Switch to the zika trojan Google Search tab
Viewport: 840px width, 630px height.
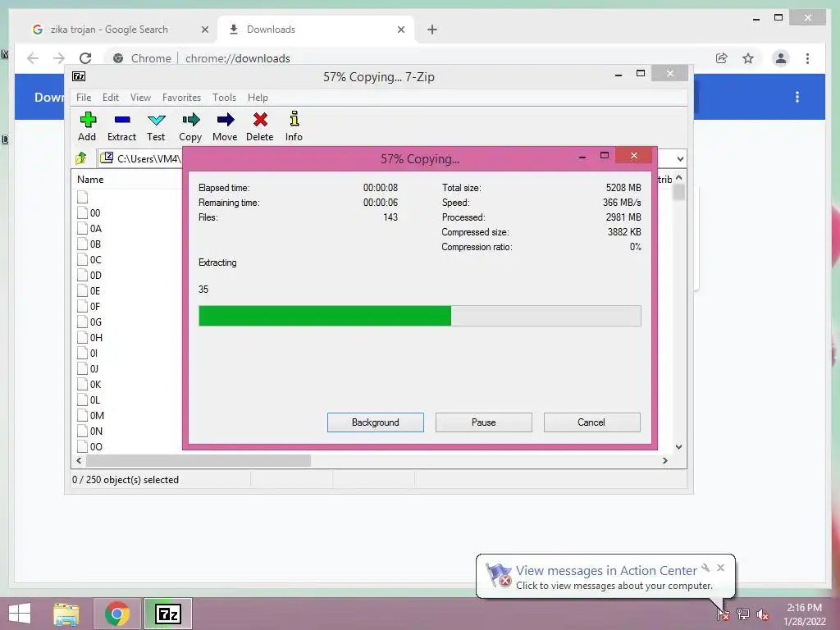109,30
